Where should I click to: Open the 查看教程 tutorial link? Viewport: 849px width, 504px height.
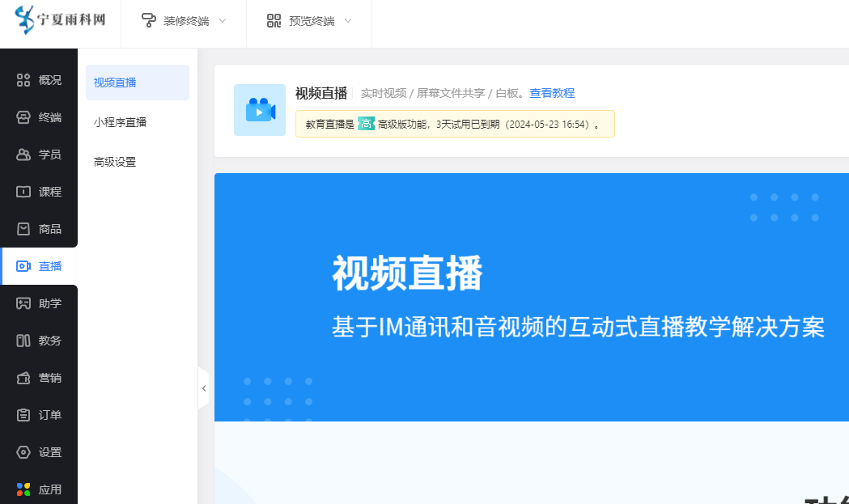[x=552, y=93]
